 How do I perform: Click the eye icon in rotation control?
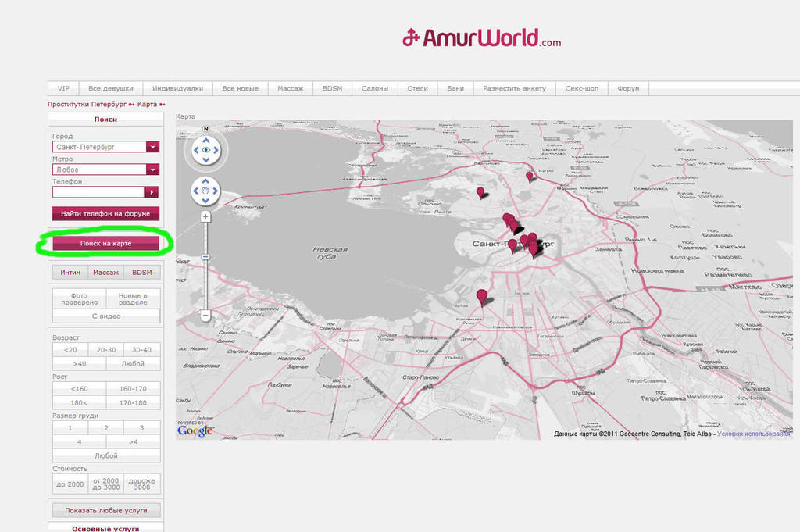(x=205, y=149)
